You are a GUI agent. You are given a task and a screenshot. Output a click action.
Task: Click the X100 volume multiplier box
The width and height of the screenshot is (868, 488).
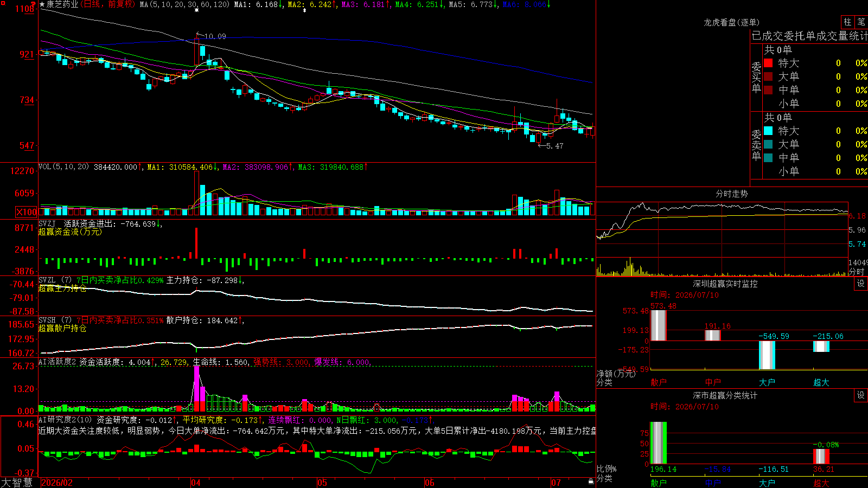coord(26,212)
